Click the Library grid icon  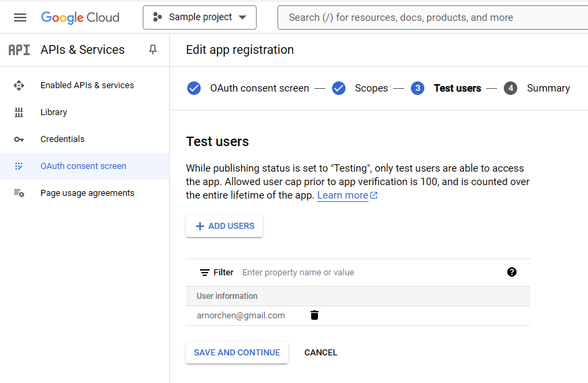(x=19, y=112)
